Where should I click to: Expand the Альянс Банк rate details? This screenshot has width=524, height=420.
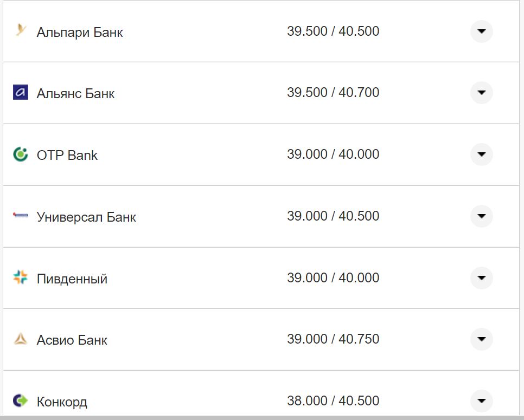481,93
